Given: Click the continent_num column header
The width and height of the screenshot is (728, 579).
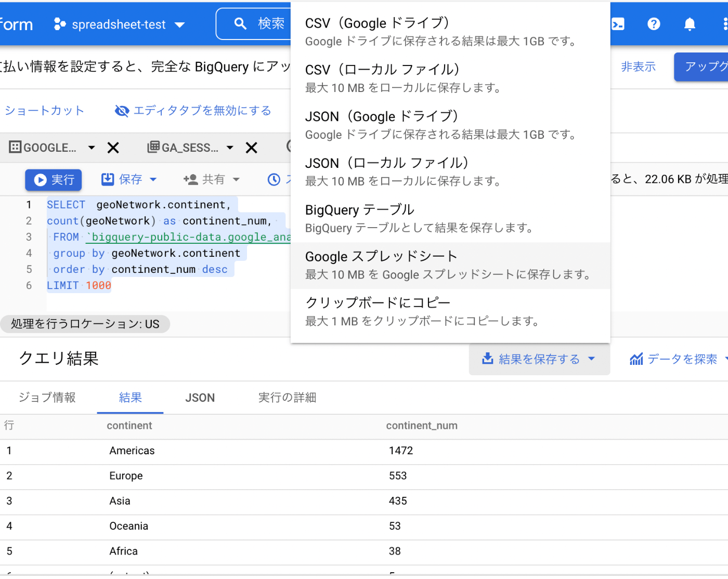Looking at the screenshot, I should pyautogui.click(x=422, y=426).
